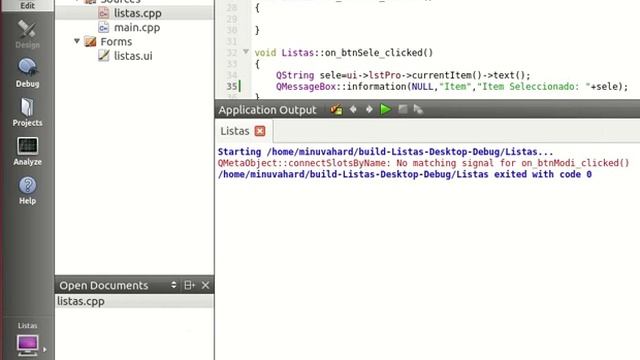Click the exited with code 0 line
The image size is (640, 360).
pos(404,174)
